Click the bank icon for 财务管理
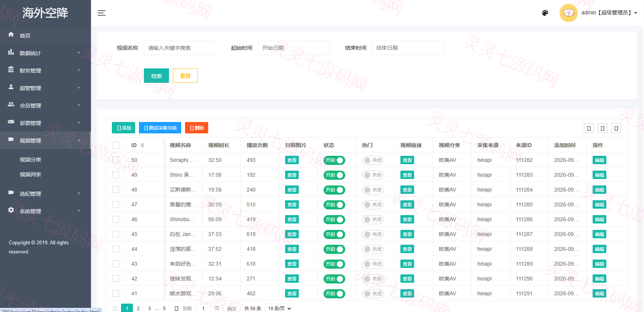 11,70
